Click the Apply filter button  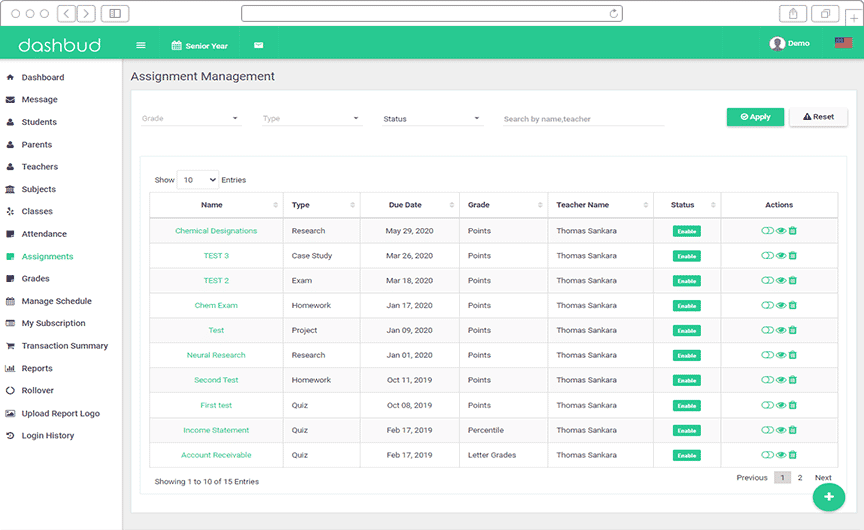click(x=755, y=117)
